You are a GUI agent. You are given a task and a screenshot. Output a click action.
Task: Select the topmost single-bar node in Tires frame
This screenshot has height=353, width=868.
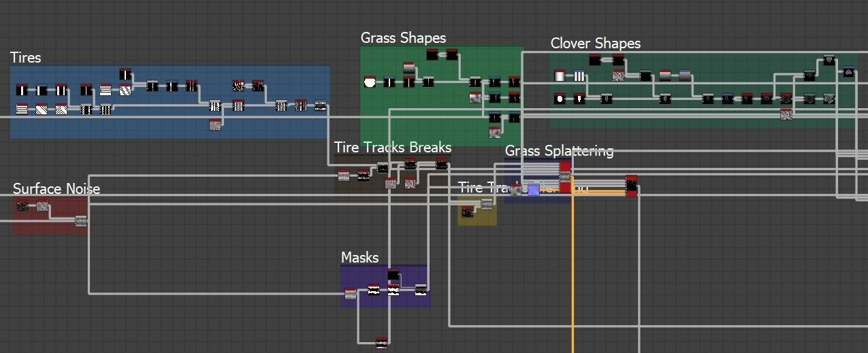[x=125, y=74]
